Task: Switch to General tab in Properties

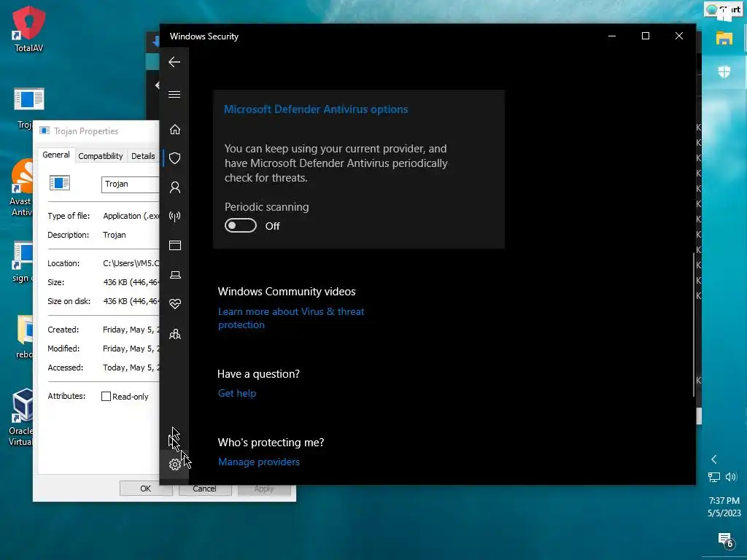Action: coord(55,155)
